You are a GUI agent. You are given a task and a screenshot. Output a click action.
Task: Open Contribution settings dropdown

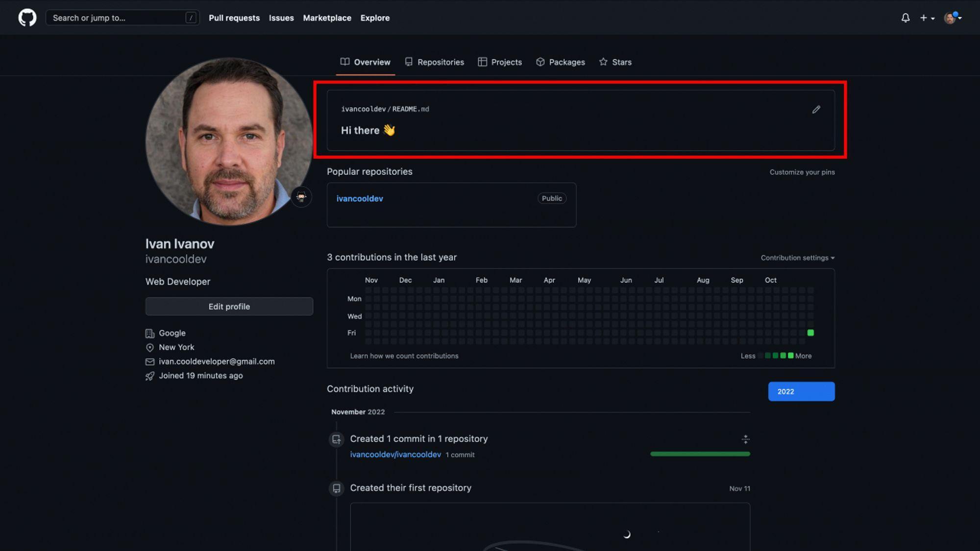click(797, 258)
